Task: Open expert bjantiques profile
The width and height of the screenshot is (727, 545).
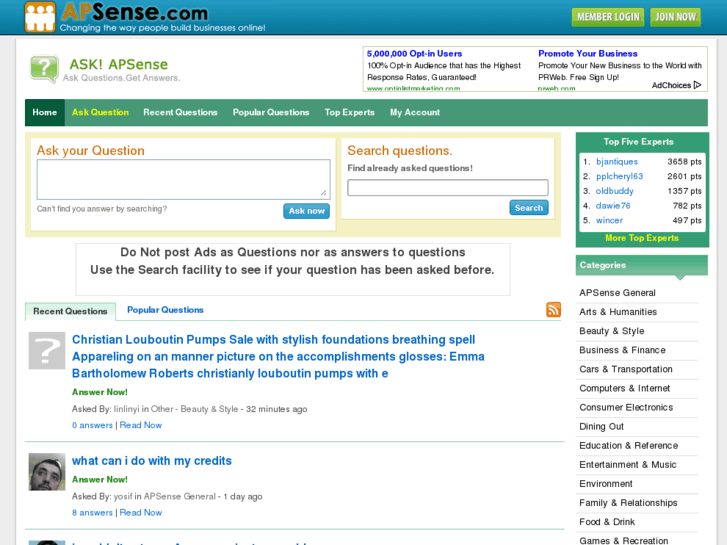Action: 617,161
